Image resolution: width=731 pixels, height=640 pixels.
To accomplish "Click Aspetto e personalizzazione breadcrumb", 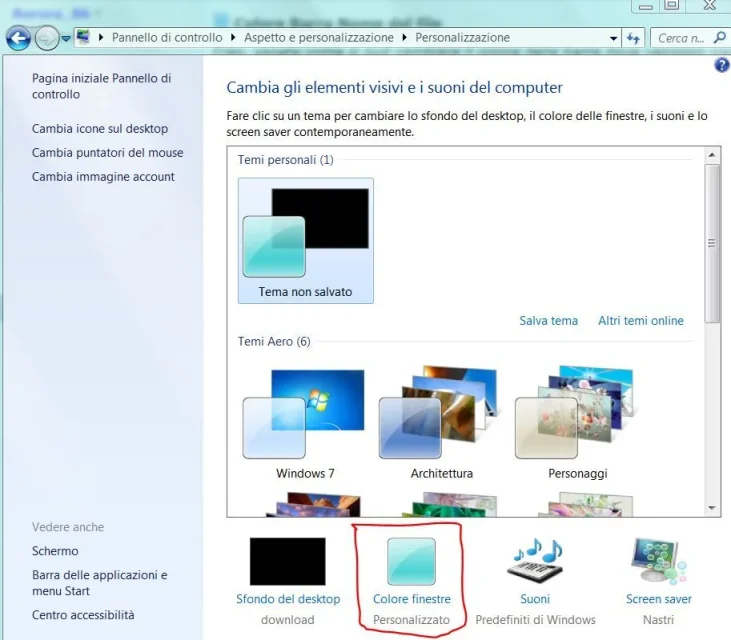I will (x=319, y=37).
